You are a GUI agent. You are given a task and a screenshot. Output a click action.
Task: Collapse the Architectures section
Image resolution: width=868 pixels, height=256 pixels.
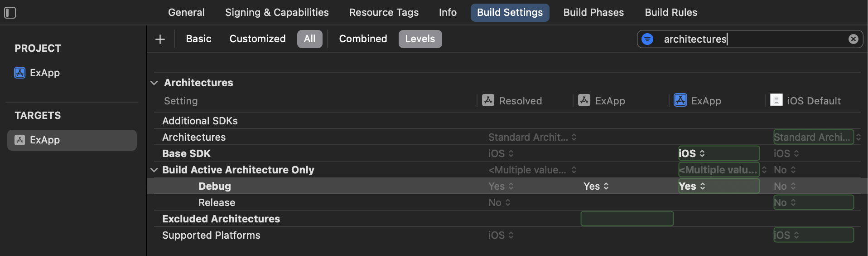point(154,83)
